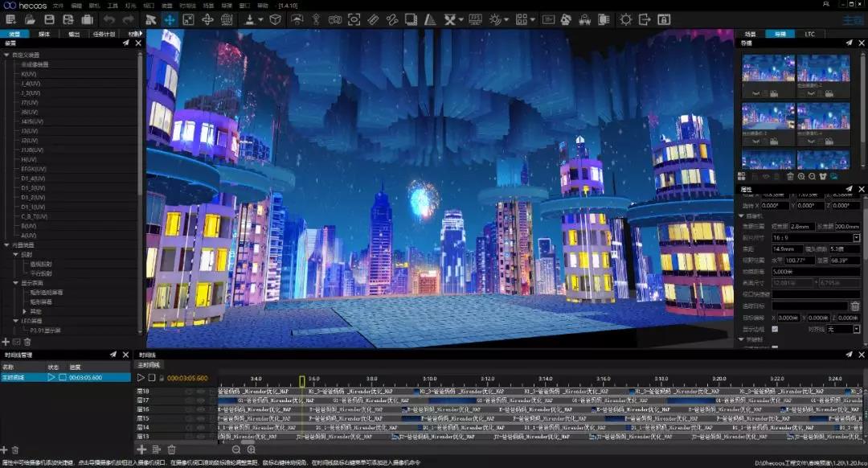Select the move tool in the toolbar

pos(170,20)
